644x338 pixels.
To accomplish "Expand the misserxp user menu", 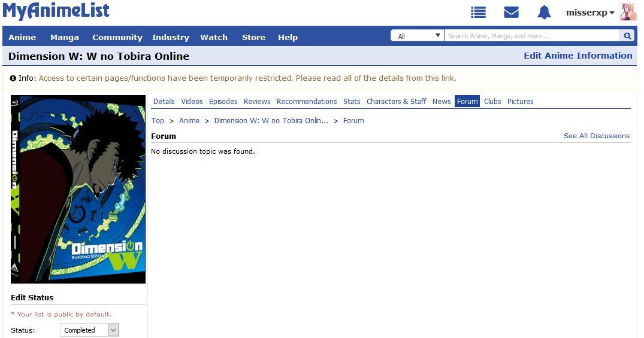I will pos(590,13).
